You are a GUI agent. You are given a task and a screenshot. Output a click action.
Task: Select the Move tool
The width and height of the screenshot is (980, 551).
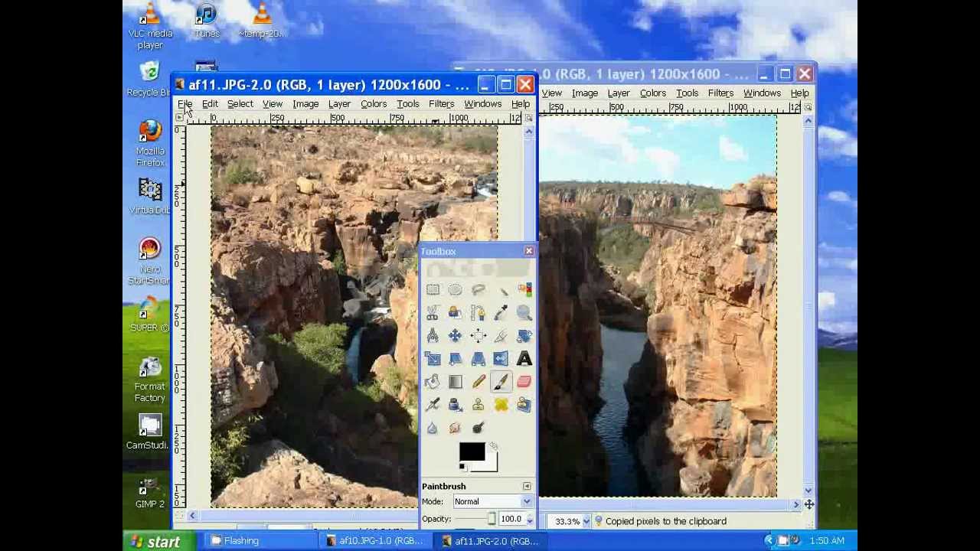pos(456,336)
